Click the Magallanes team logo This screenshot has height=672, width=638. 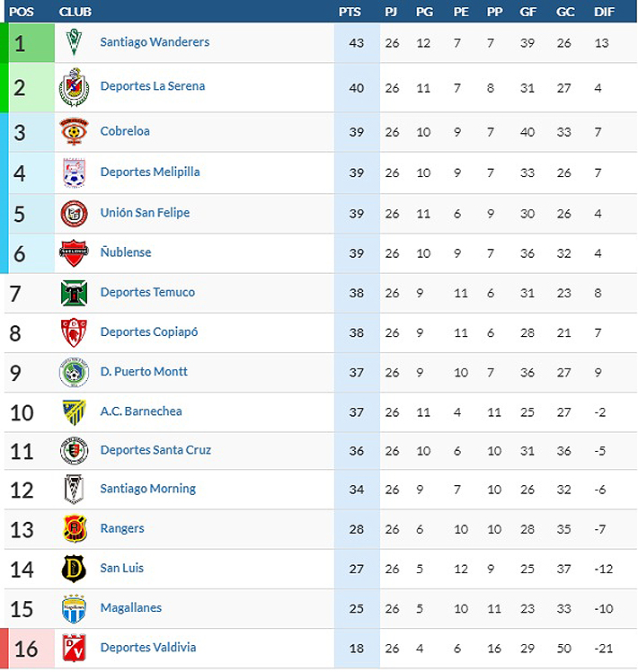[74, 608]
